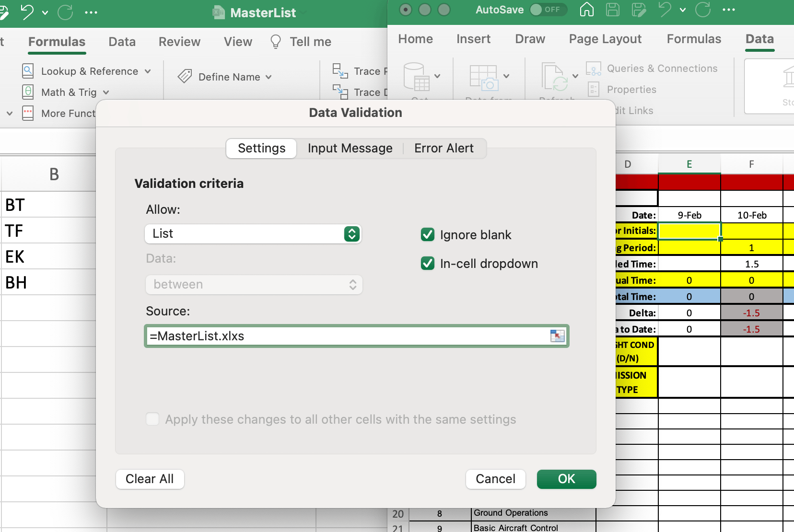
Task: Toggle the AutoSave switch
Action: pyautogui.click(x=548, y=10)
